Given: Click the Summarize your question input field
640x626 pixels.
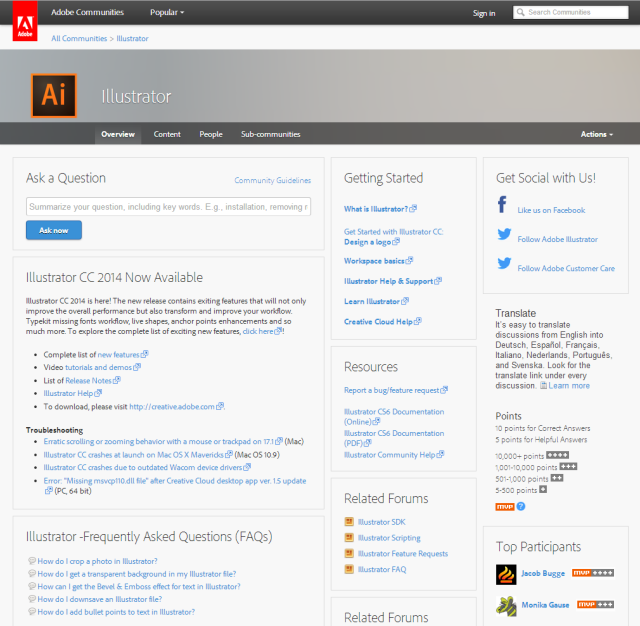Looking at the screenshot, I should point(169,206).
